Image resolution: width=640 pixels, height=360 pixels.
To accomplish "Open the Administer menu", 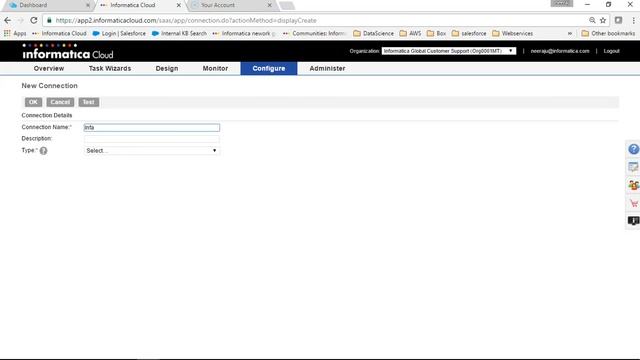I will pos(327,69).
